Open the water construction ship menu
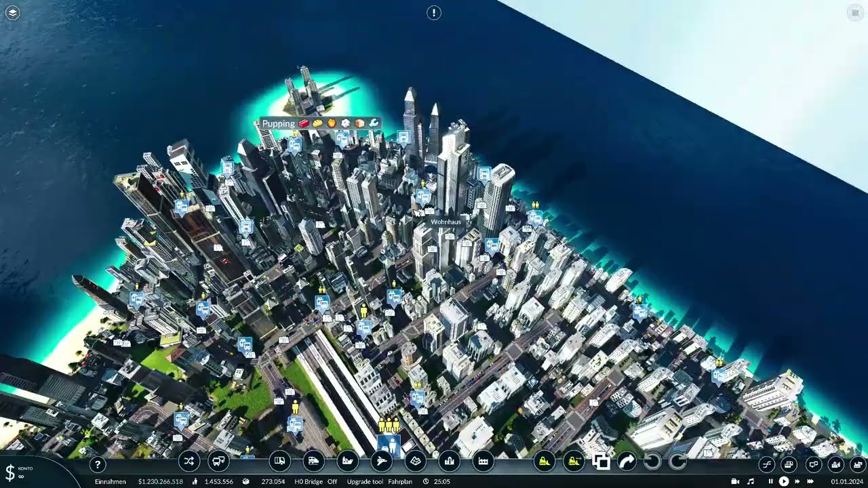Image resolution: width=868 pixels, height=488 pixels. (347, 462)
